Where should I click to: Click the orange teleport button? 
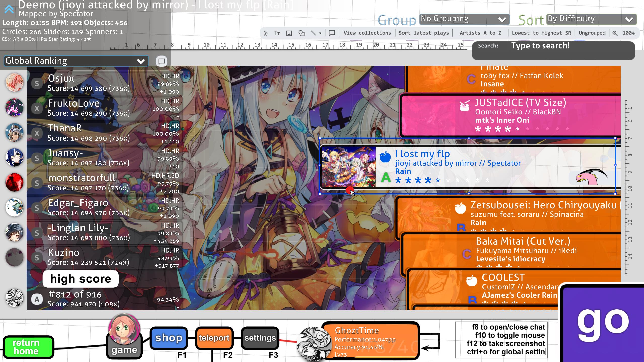[x=214, y=338]
